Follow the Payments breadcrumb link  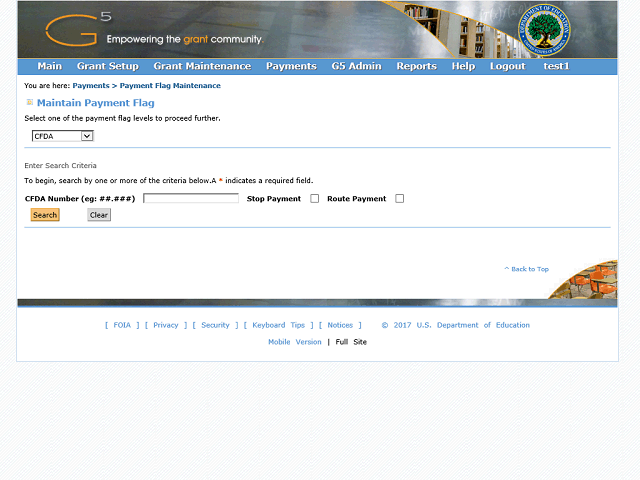click(91, 86)
